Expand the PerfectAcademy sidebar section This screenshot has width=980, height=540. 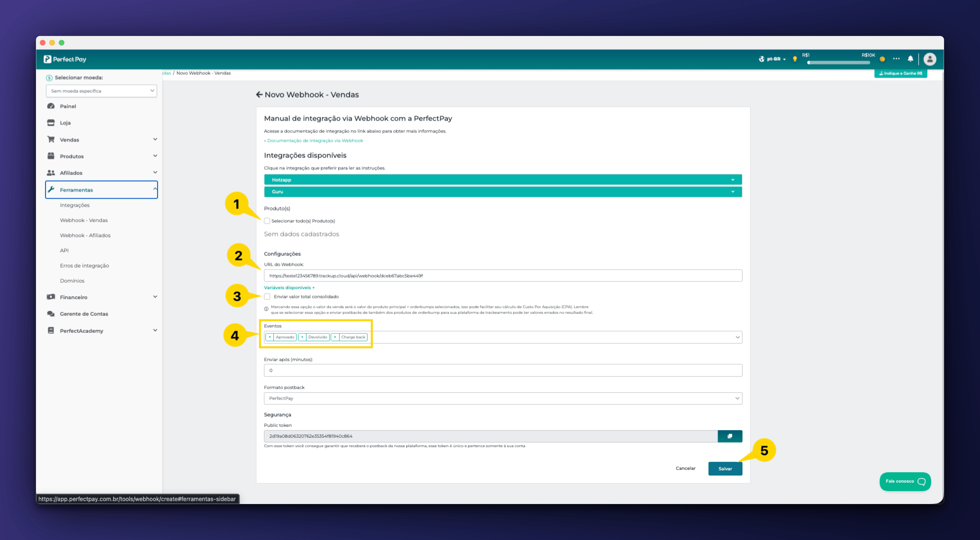pyautogui.click(x=155, y=330)
